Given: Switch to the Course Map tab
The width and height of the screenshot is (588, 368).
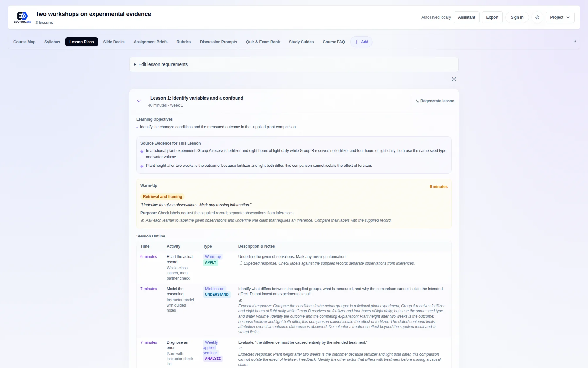Looking at the screenshot, I should click(x=24, y=42).
